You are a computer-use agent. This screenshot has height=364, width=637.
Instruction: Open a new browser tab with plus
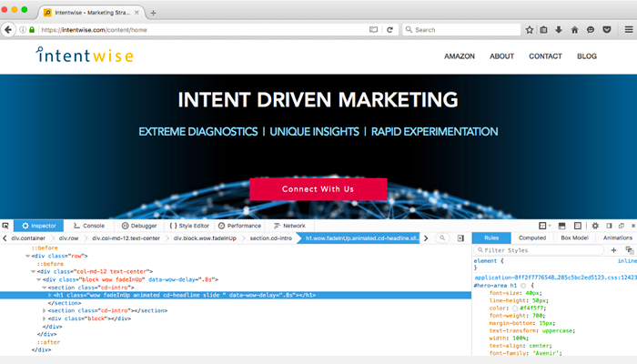pos(153,13)
